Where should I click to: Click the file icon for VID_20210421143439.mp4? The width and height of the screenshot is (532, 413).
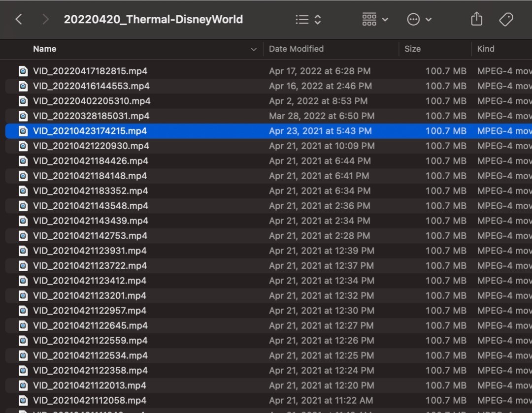coord(23,221)
